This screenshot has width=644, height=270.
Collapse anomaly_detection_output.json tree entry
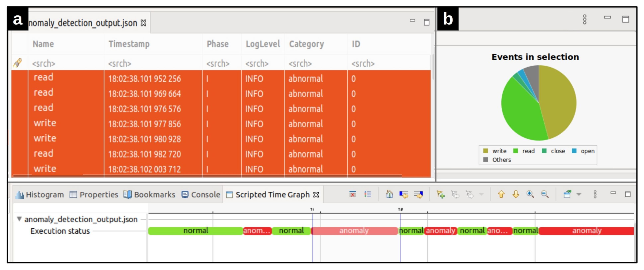click(x=19, y=219)
